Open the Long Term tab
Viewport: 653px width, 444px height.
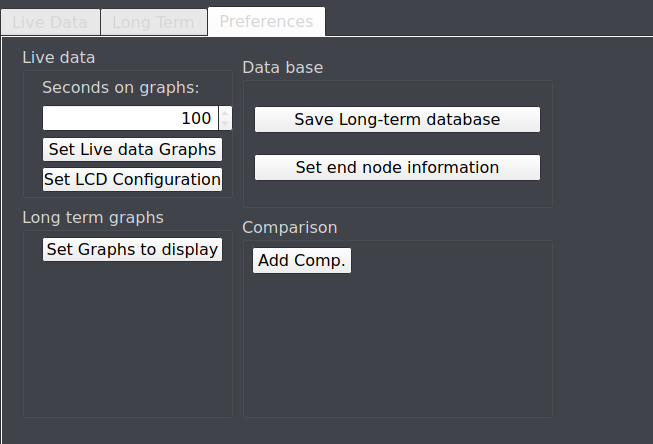[x=154, y=22]
